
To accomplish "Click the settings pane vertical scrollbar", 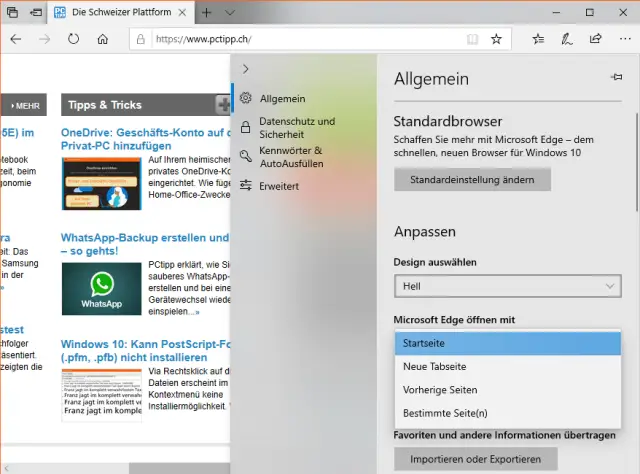I will coord(637,162).
